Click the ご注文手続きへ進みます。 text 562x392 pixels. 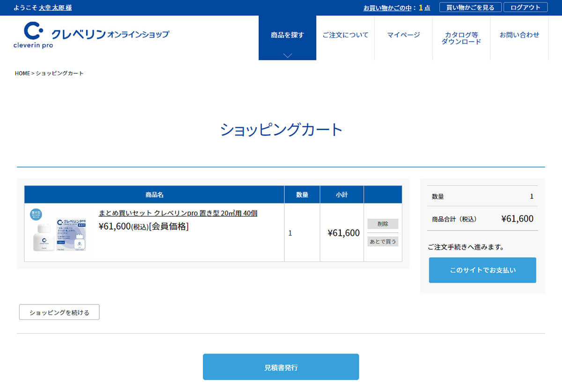(x=466, y=247)
